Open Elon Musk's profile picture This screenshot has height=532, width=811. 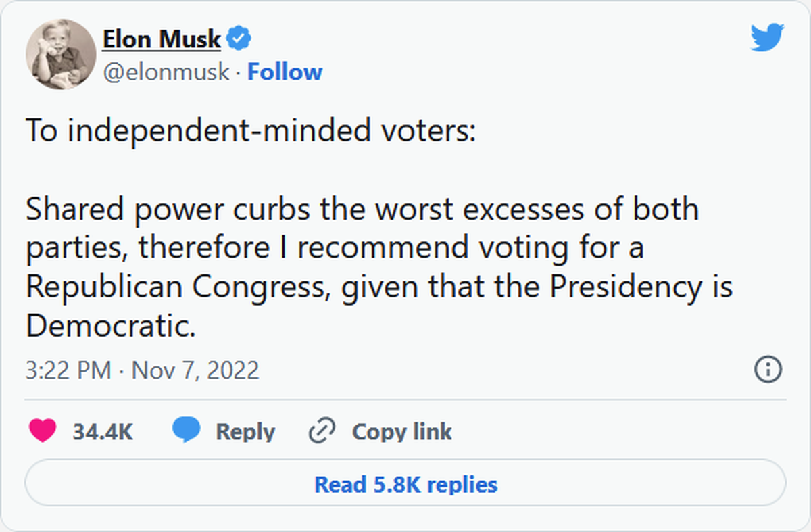(61, 54)
